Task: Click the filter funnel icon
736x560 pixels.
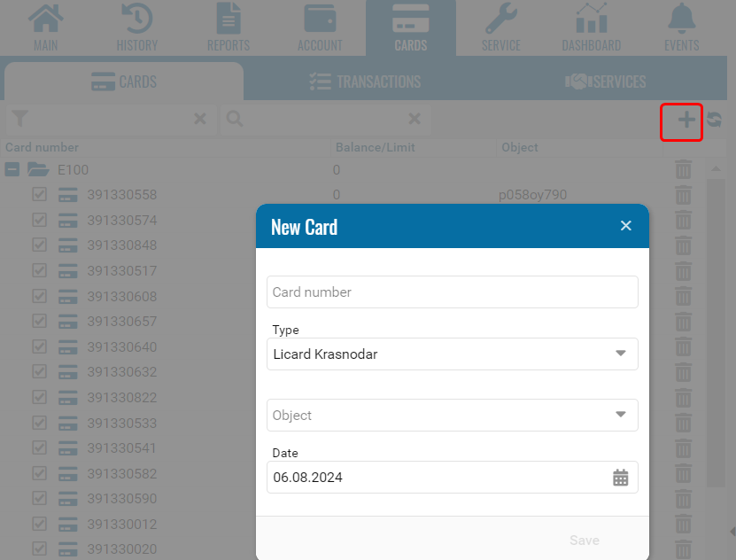Action: pyautogui.click(x=20, y=119)
